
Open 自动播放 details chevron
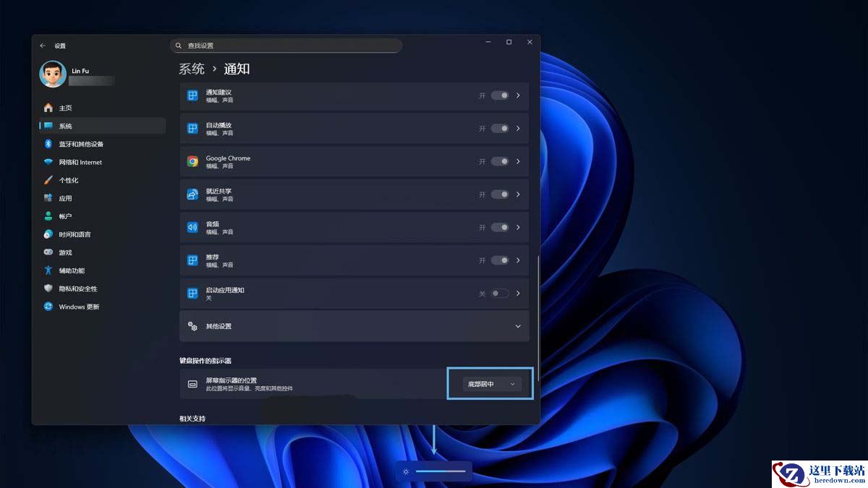(x=518, y=129)
